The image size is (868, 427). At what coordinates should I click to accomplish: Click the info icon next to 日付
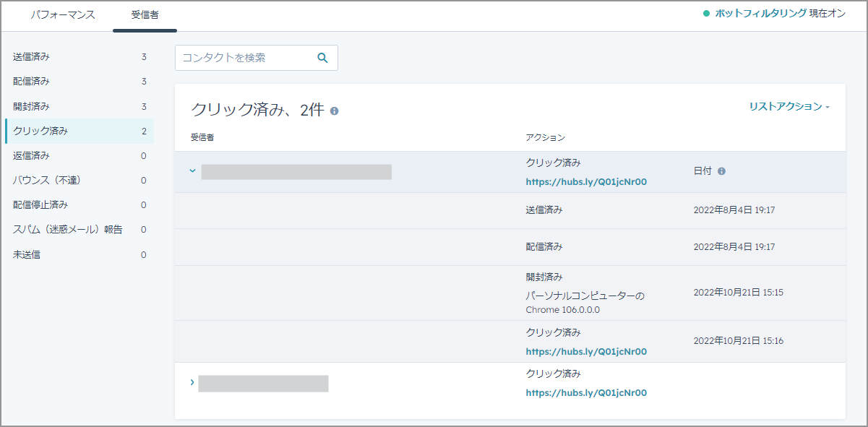point(721,171)
